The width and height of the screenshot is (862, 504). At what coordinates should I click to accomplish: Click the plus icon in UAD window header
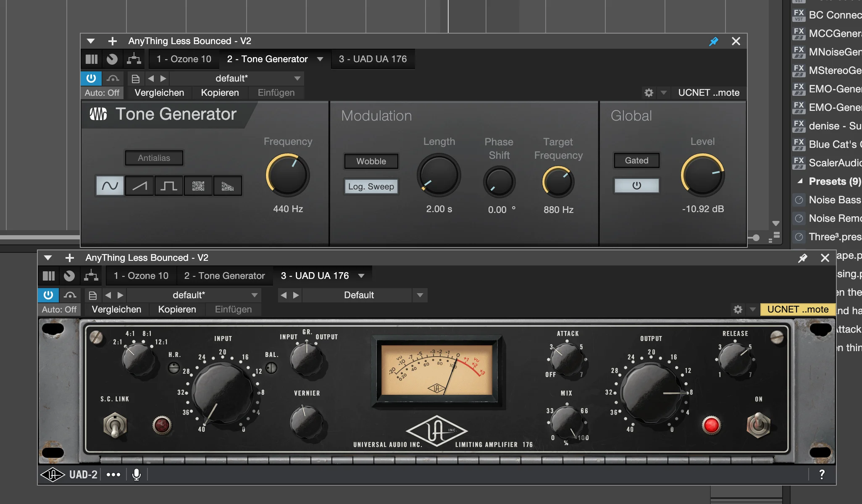click(x=70, y=257)
